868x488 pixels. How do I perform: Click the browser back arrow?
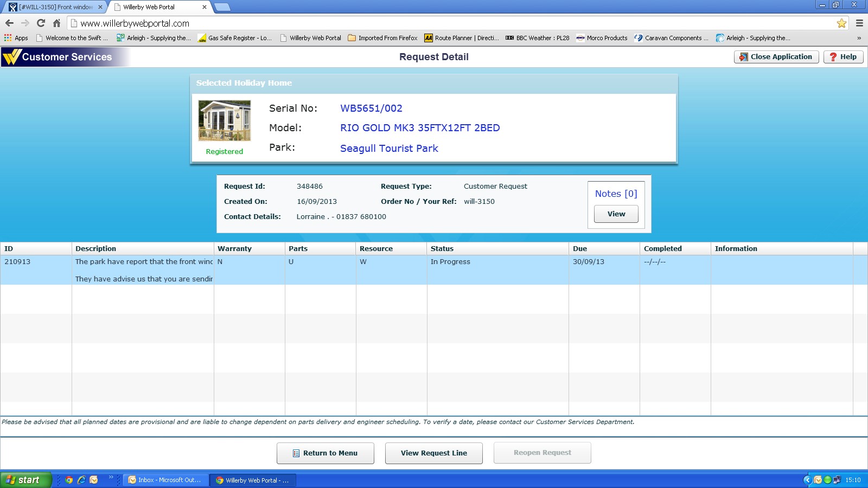coord(9,23)
